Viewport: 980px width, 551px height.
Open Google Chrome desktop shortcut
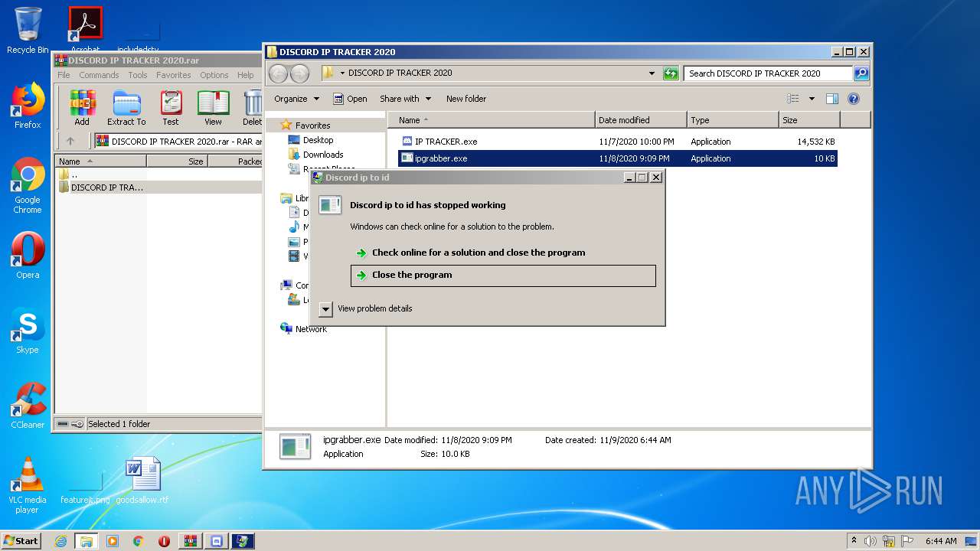pyautogui.click(x=28, y=186)
